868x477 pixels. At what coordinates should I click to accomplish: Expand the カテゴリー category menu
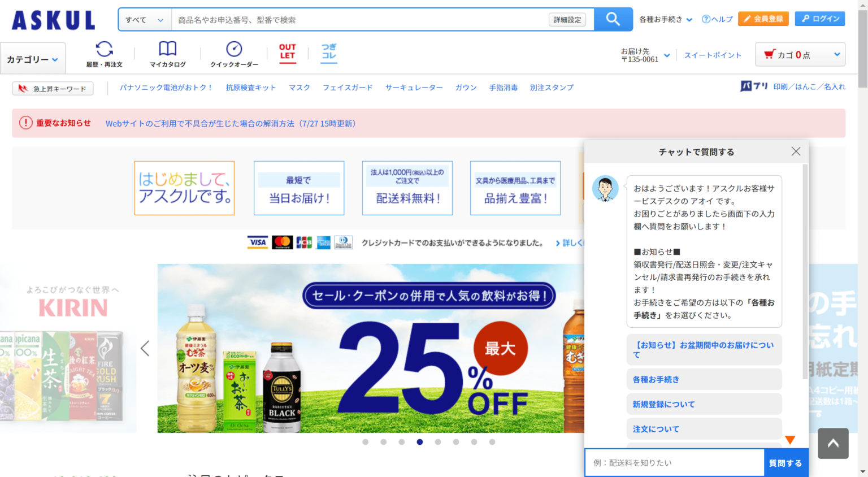point(32,58)
